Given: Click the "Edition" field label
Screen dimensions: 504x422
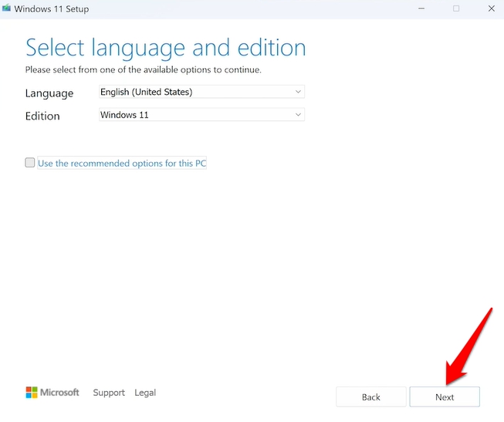Looking at the screenshot, I should tap(42, 116).
